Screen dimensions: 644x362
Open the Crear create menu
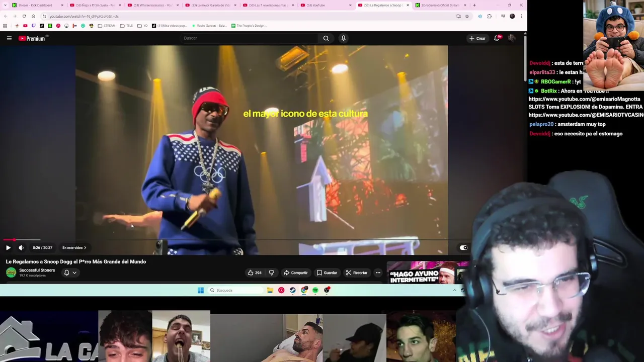click(x=477, y=38)
